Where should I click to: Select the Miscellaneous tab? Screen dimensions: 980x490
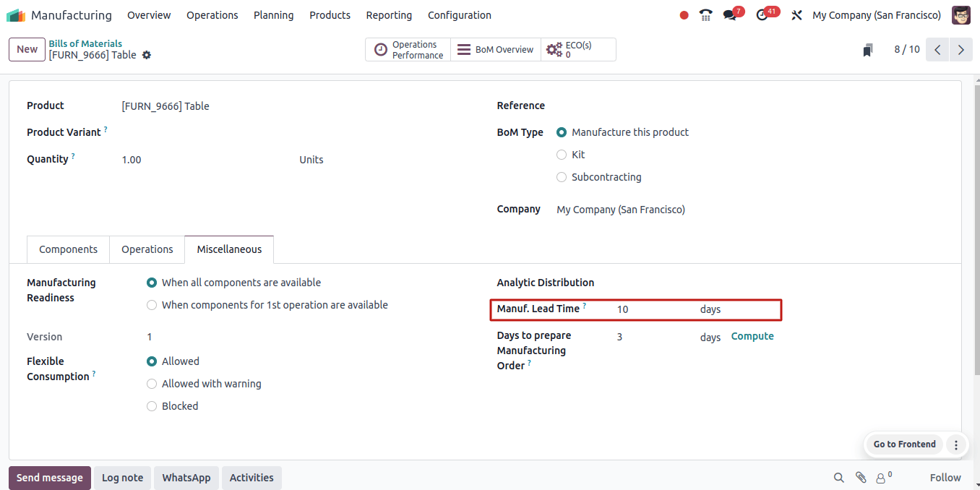pyautogui.click(x=229, y=249)
